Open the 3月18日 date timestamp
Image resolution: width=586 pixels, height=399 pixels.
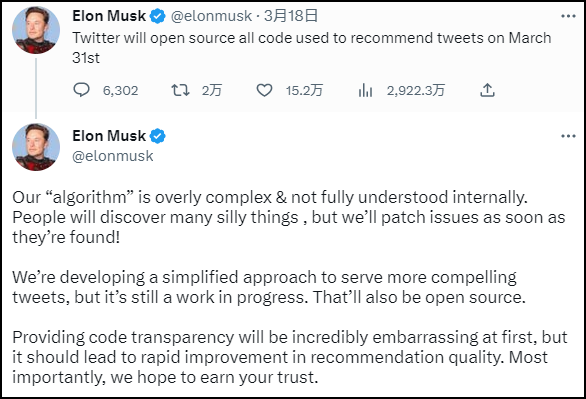pos(291,16)
